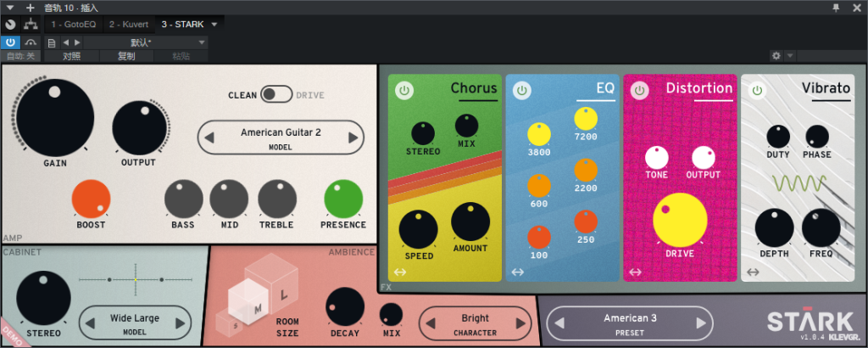Toggle the automation off (自动: 关) button
Screen dimensions: 868x348
(20, 56)
